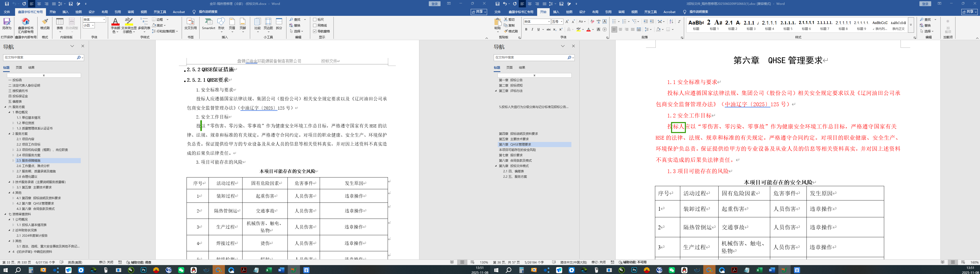Enable 标尺 checkbox in left Word window
Viewport: 980px width, 274px height.
(x=315, y=19)
